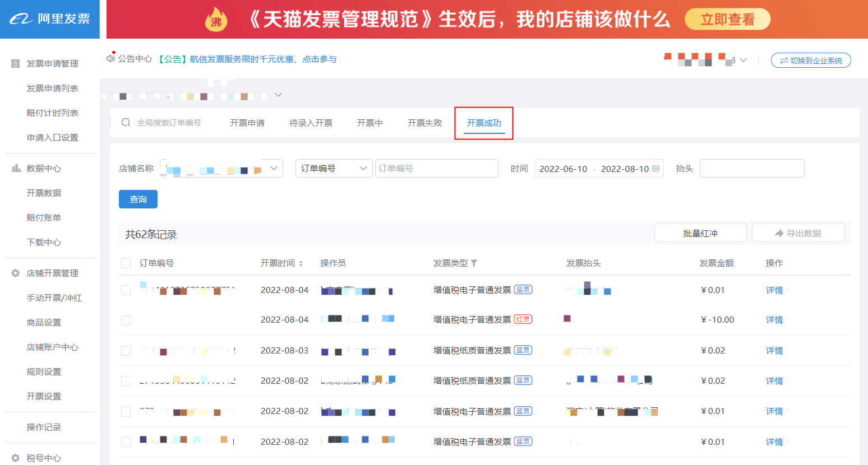
Task: Open 下载中心 in sidebar
Action: point(44,243)
